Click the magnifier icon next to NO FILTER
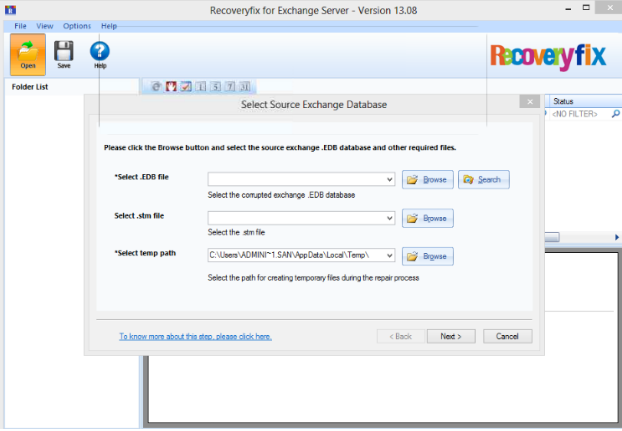622x431 pixels. [x=615, y=114]
